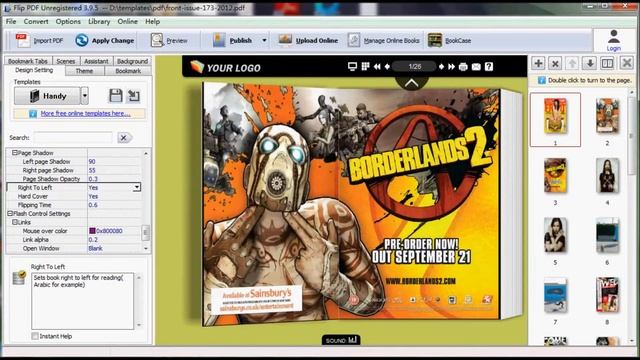640x360 pixels.
Task: Expand the Publish dropdown arrow
Action: (264, 40)
